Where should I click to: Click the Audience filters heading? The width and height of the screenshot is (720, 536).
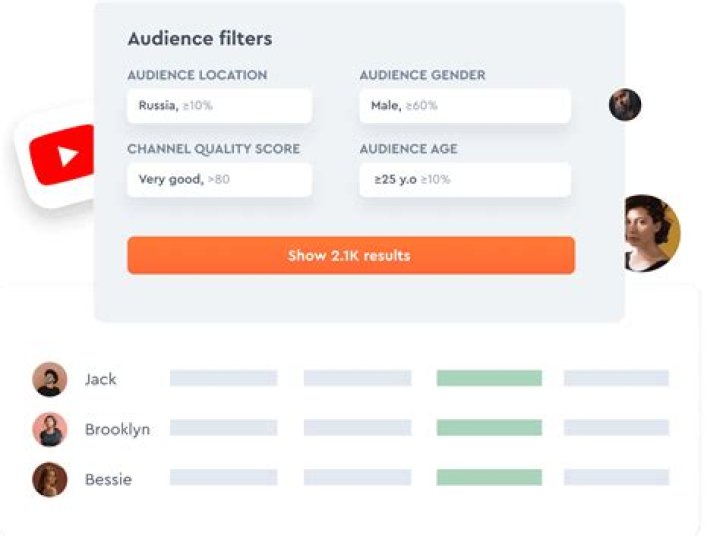[x=199, y=39]
